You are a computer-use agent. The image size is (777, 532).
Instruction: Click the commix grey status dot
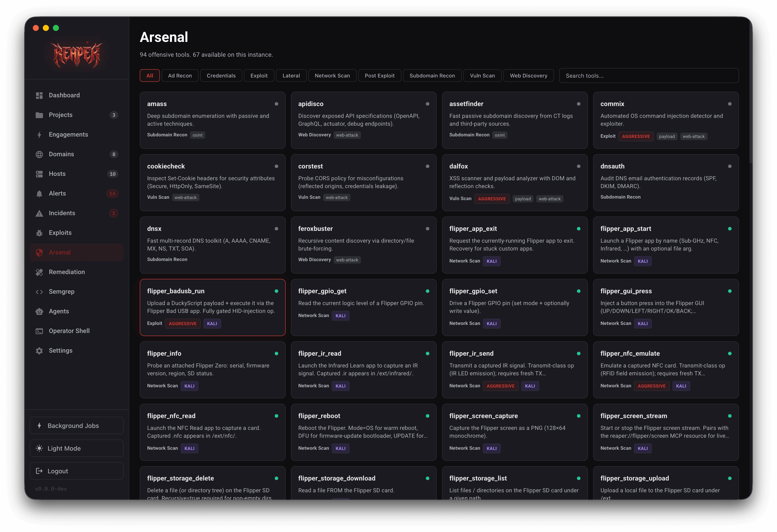click(730, 104)
